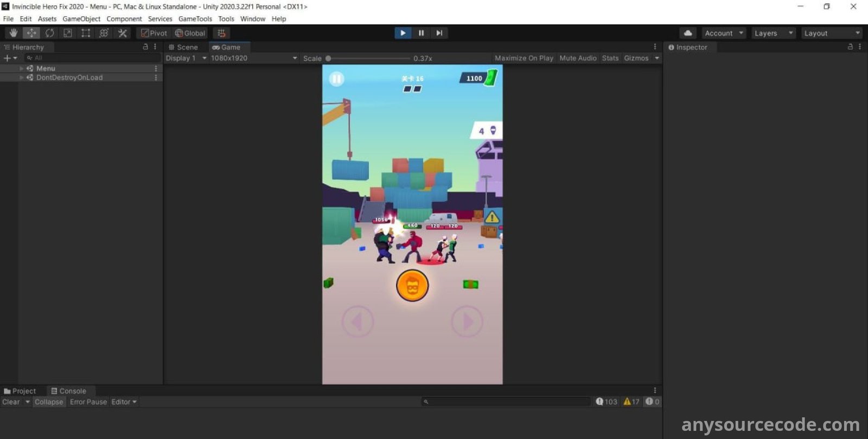Toggle Maximize On Play
This screenshot has width=868, height=439.
[x=524, y=58]
